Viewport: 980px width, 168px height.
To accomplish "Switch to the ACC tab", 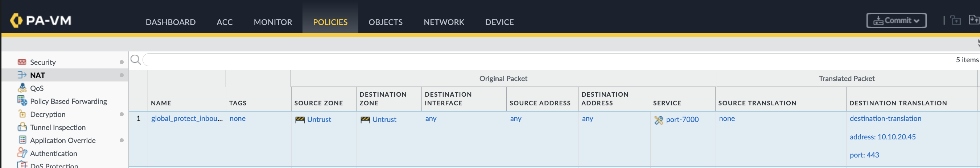I will [225, 22].
